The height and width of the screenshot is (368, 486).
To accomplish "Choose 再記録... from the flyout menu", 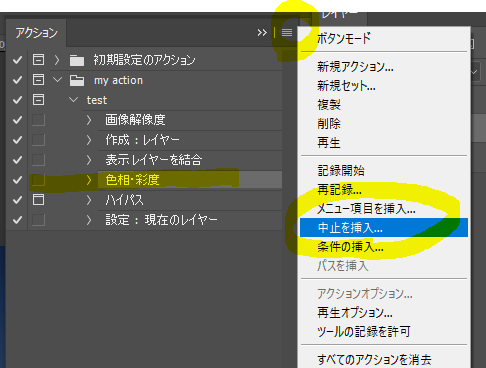I will click(x=384, y=190).
